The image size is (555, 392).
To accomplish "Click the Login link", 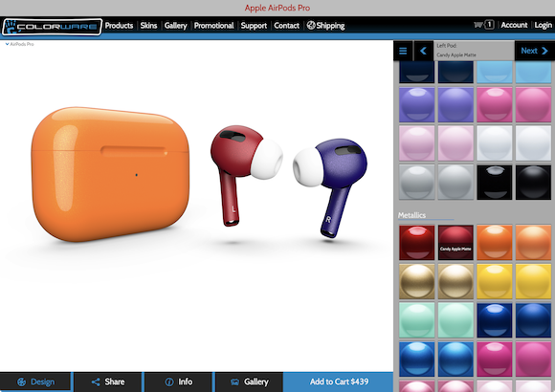I will tap(543, 25).
